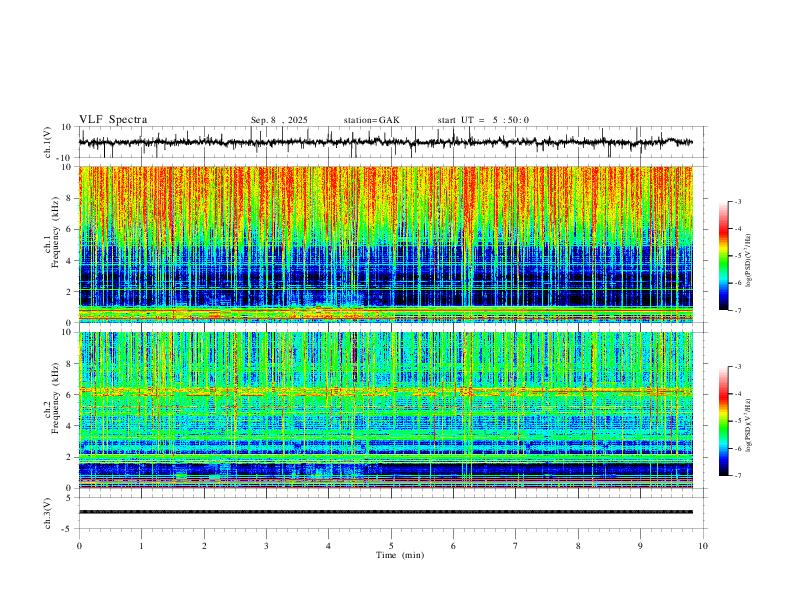
Task: Click time axis tick label "1"
Action: click(141, 546)
